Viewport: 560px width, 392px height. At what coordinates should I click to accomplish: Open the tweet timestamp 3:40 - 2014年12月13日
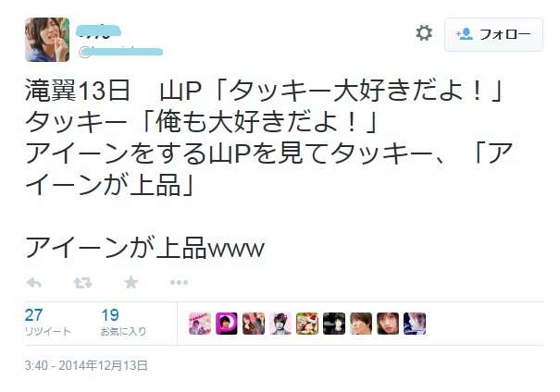[x=86, y=365]
